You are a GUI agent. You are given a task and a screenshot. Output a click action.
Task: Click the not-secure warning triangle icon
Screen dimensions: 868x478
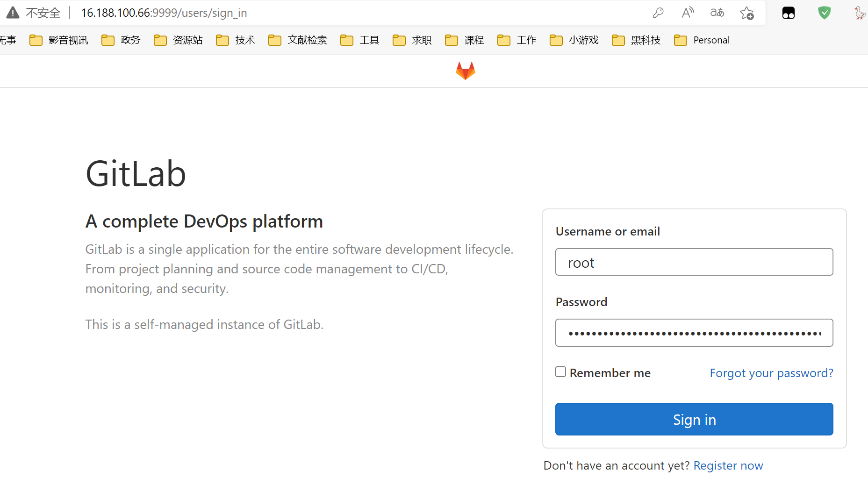pyautogui.click(x=13, y=13)
